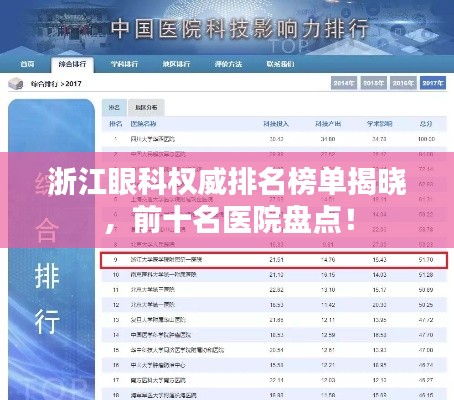Switch to the 2016年 ranking
This screenshot has width=454, height=400.
click(403, 83)
